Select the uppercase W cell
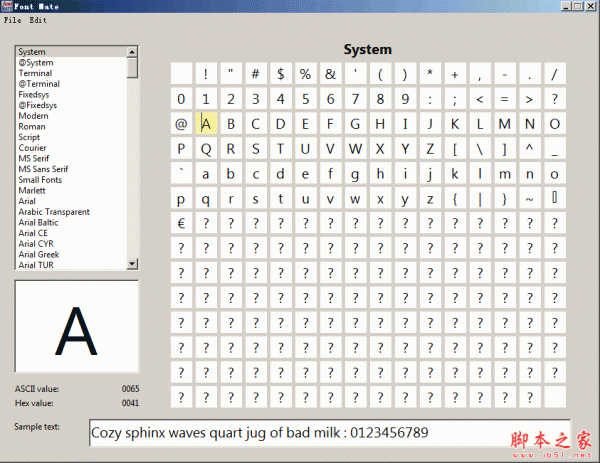The image size is (600, 463). click(x=355, y=148)
